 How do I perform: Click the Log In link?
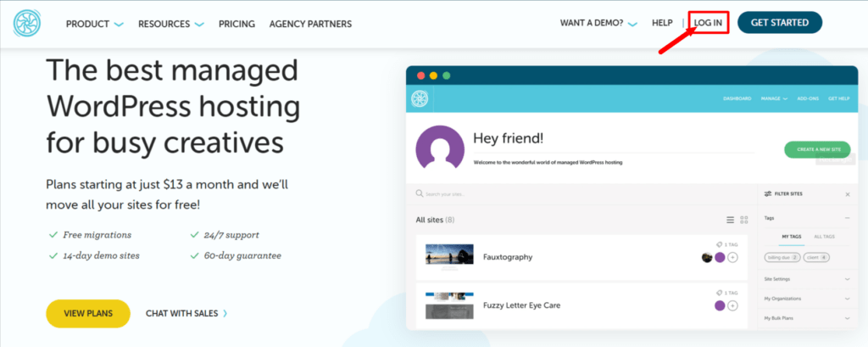tap(708, 23)
